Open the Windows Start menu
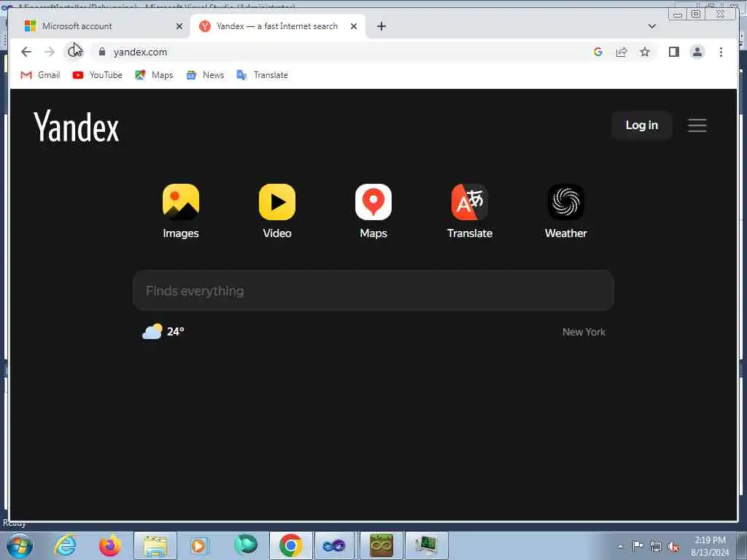This screenshot has height=560, width=747. (x=19, y=545)
